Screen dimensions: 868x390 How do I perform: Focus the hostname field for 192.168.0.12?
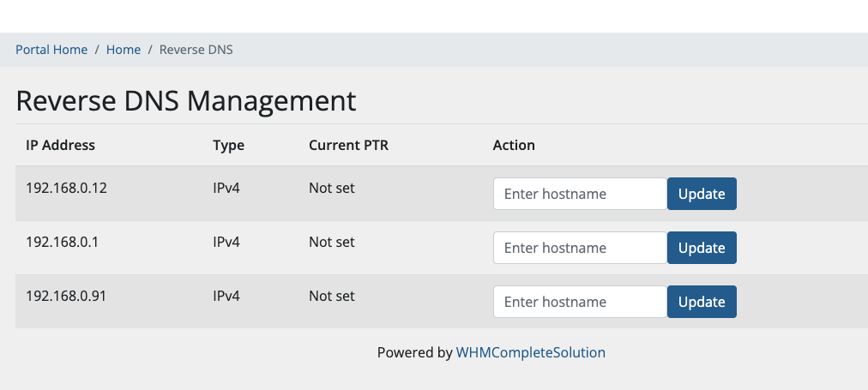pos(580,194)
